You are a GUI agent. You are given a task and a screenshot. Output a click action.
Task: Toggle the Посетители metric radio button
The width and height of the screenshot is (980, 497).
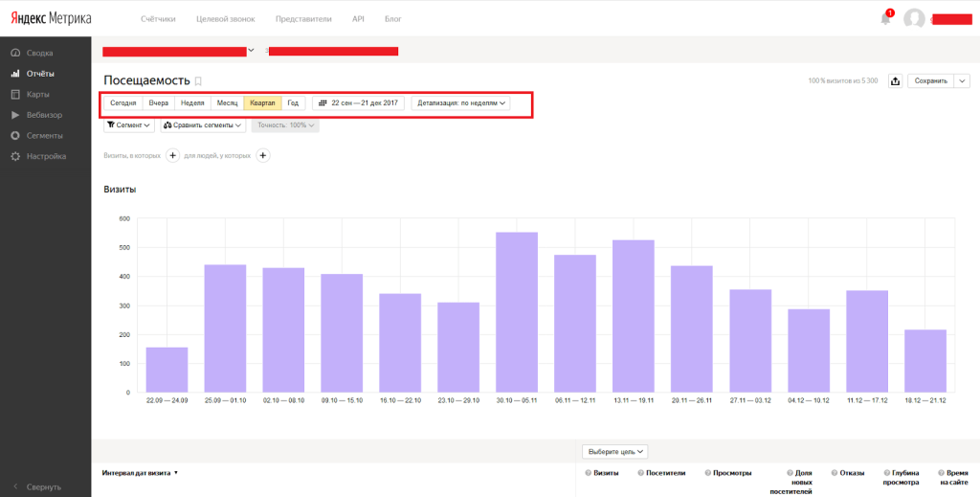tap(640, 473)
